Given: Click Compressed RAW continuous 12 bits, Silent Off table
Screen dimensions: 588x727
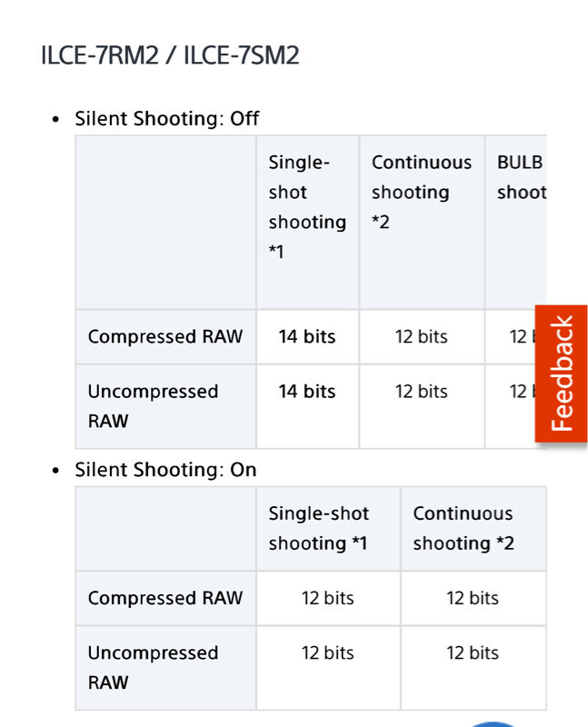Looking at the screenshot, I should (422, 336).
